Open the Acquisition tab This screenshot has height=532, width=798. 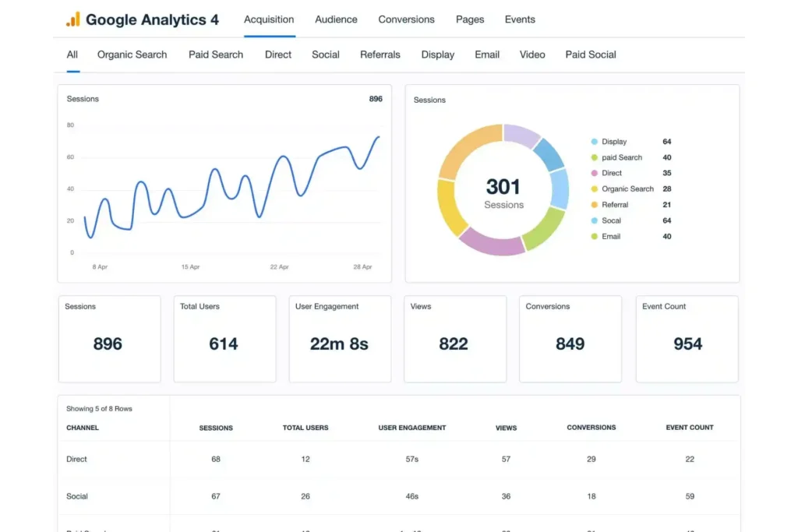269,19
